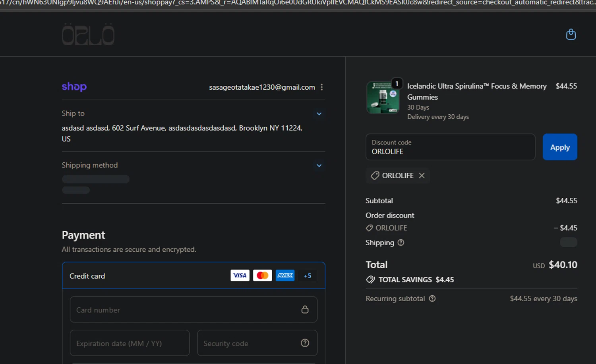Apply the discount code
596x364 pixels.
[560, 147]
